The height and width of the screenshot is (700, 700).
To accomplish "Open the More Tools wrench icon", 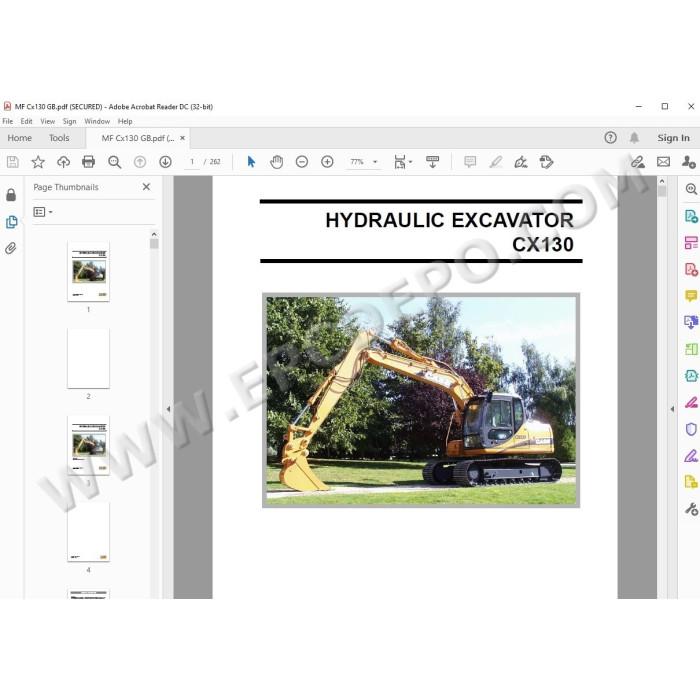I will tap(691, 509).
